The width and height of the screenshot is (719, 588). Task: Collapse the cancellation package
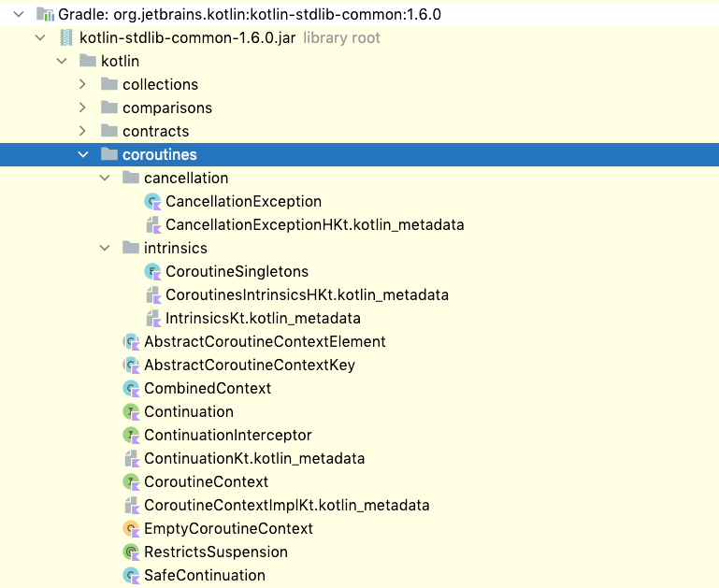tap(105, 179)
